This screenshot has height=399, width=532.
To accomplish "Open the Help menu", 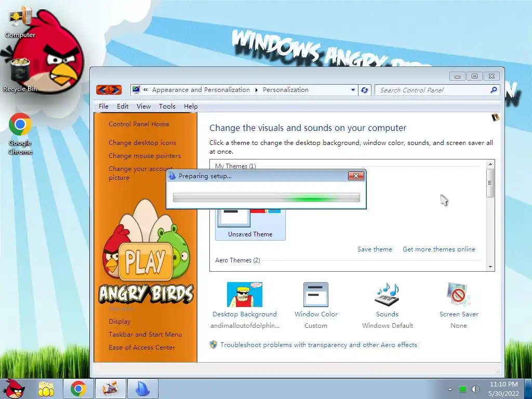I will (191, 106).
